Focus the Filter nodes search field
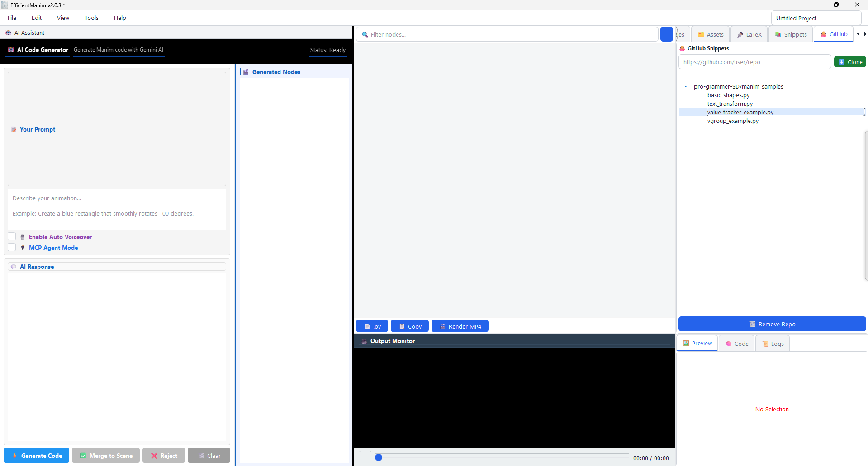Viewport: 868px width, 466px height. (507, 34)
